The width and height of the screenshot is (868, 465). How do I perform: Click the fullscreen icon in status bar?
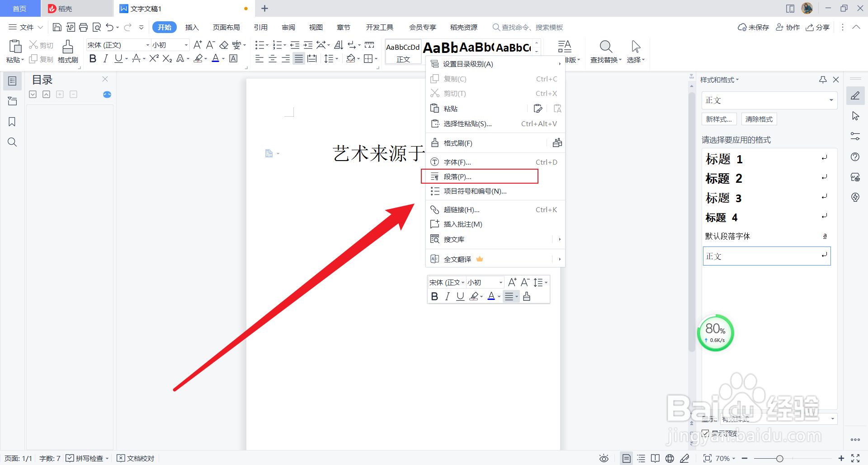[855, 458]
